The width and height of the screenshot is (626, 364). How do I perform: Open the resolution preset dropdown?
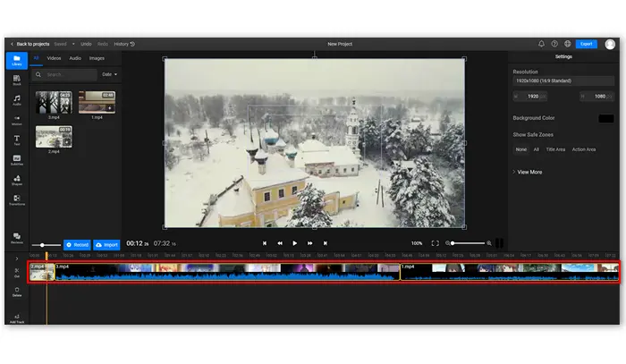pos(563,80)
